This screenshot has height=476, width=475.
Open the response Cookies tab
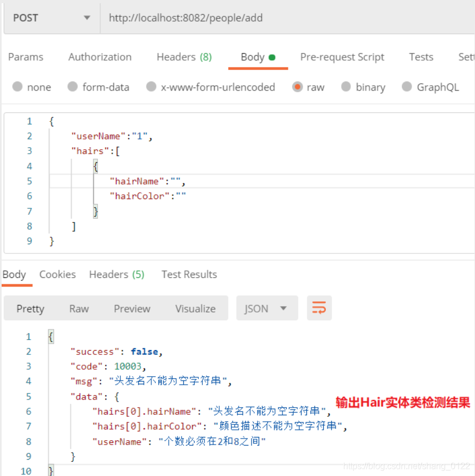coord(57,275)
